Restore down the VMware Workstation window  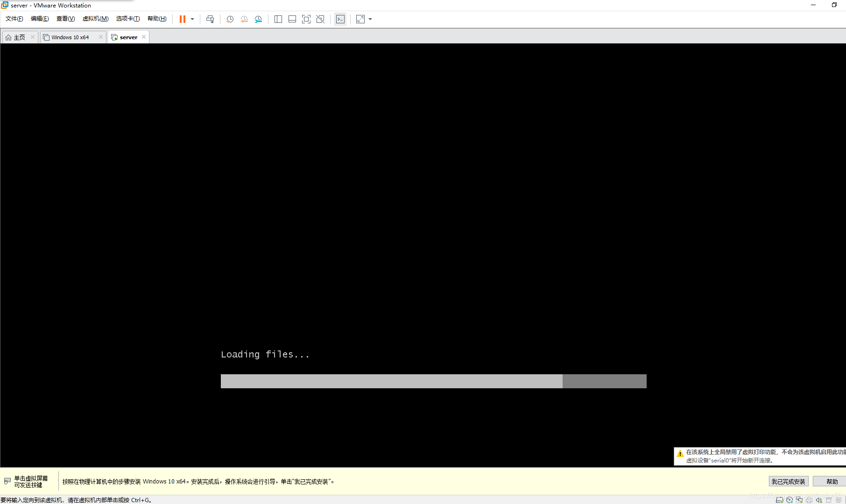click(x=834, y=5)
